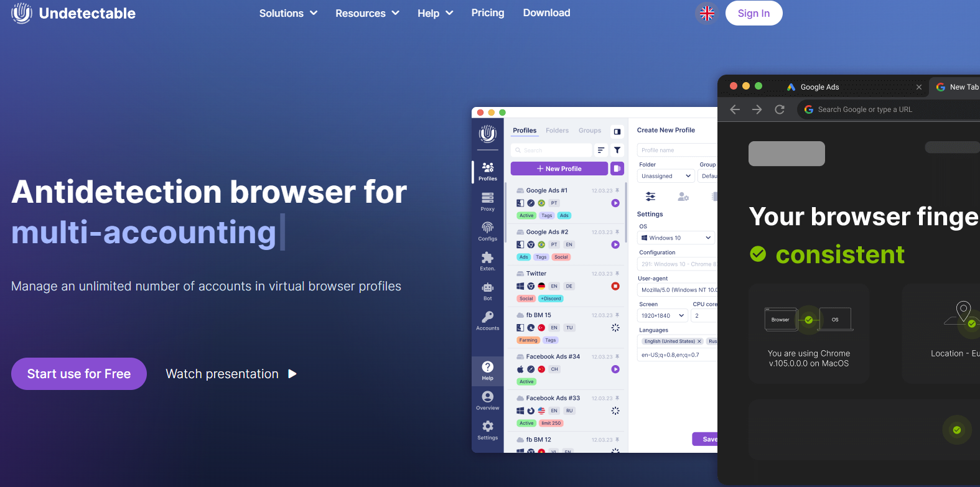The image size is (980, 487).
Task: Open the Proxy section in the app sidebar
Action: click(x=488, y=202)
